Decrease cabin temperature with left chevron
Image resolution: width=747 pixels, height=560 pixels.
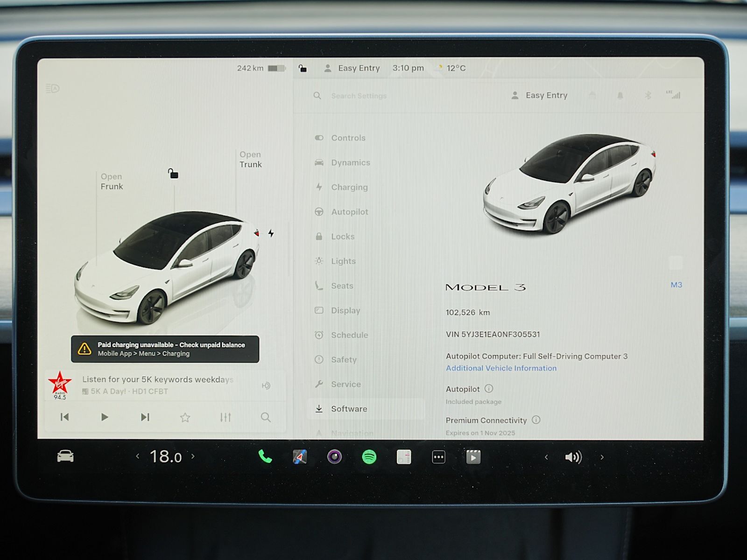pyautogui.click(x=137, y=456)
